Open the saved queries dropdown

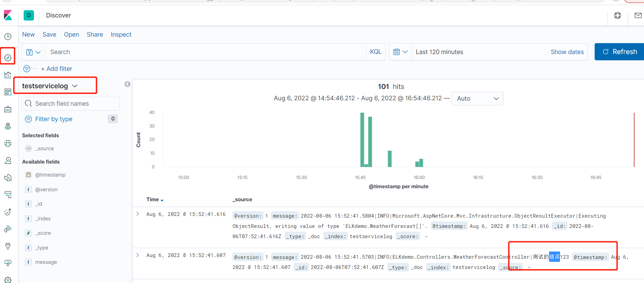pos(33,52)
